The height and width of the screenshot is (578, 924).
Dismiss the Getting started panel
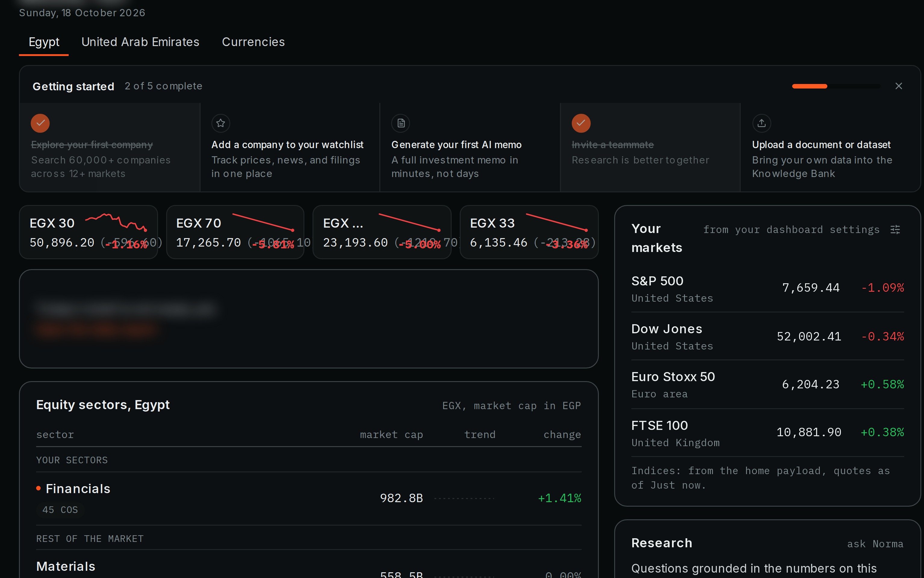[x=898, y=86]
